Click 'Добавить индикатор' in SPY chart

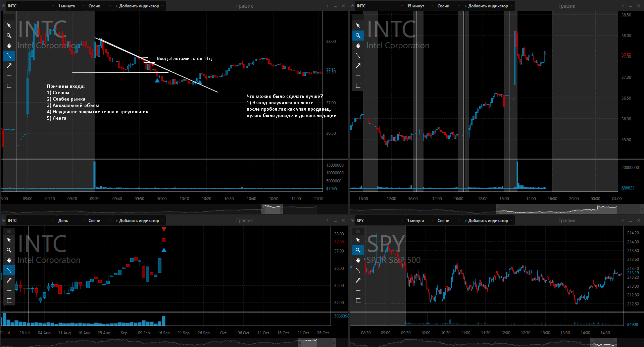point(488,221)
